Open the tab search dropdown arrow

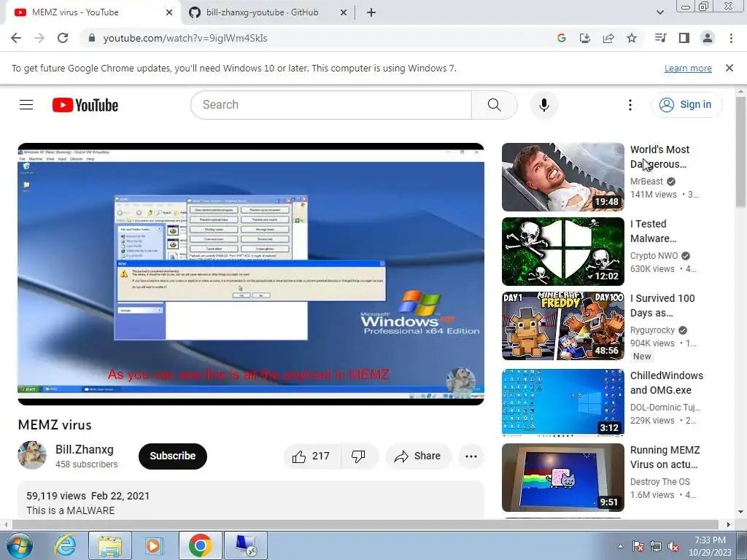tap(660, 12)
